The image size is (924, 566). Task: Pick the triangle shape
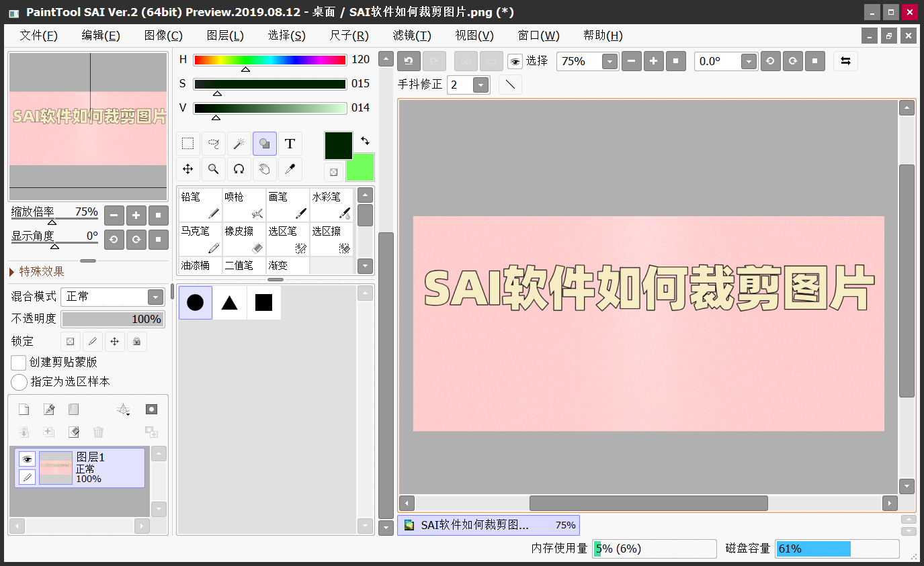(x=229, y=303)
